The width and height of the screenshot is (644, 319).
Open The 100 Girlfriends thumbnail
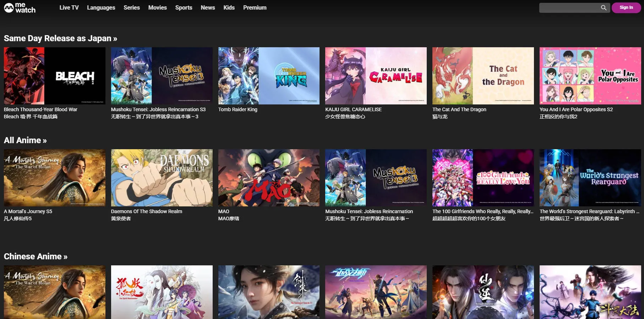click(483, 178)
